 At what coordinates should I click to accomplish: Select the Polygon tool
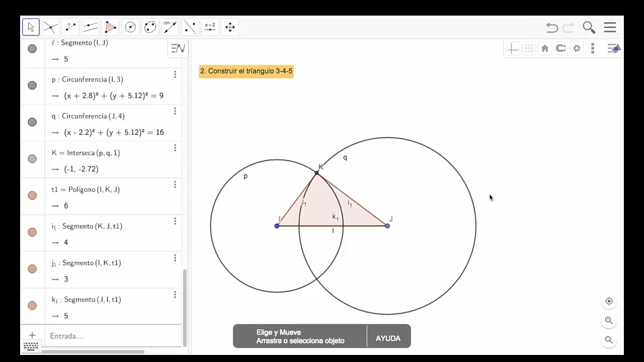(110, 27)
